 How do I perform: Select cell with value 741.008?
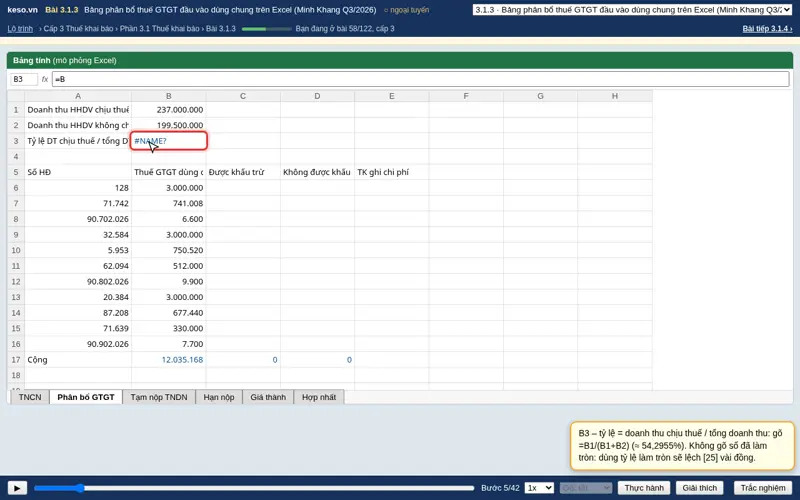[x=169, y=203]
